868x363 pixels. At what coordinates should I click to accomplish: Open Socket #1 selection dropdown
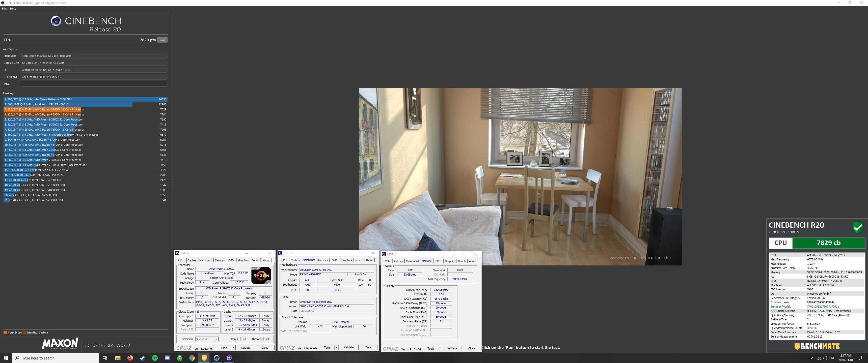(x=207, y=339)
